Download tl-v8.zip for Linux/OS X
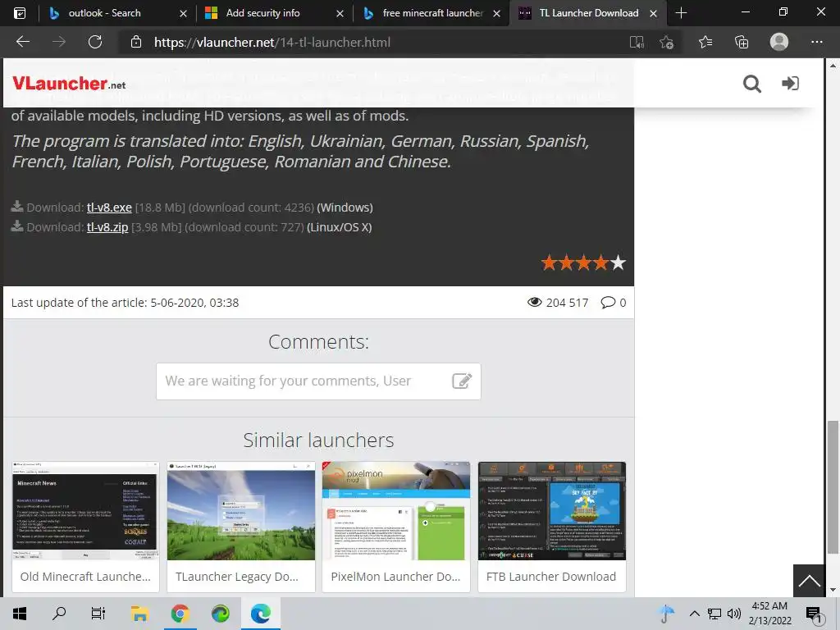The height and width of the screenshot is (630, 840). [x=107, y=227]
